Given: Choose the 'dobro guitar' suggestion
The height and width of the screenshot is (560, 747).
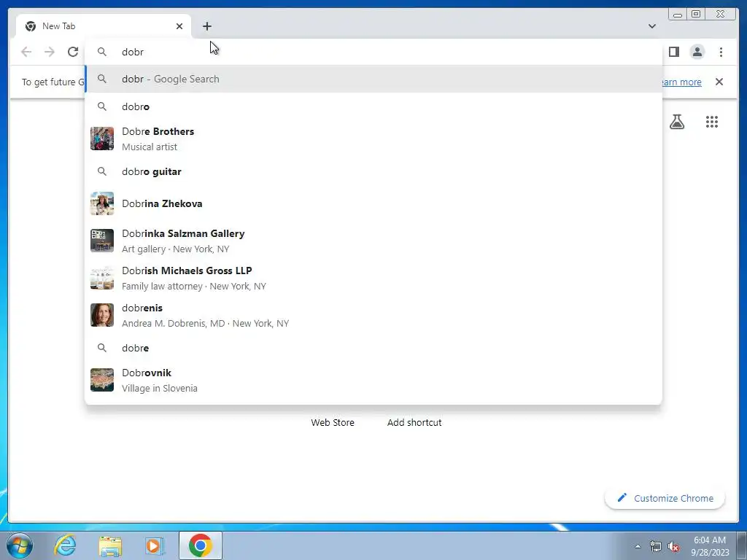Looking at the screenshot, I should point(373,171).
